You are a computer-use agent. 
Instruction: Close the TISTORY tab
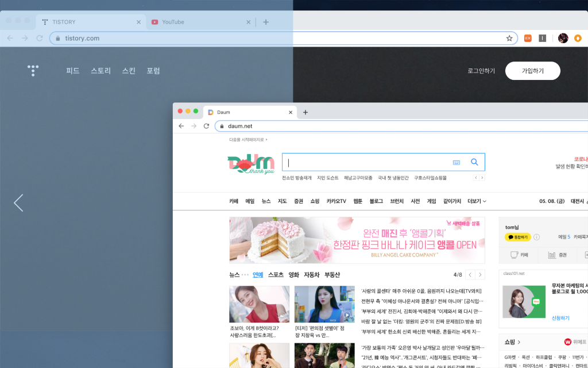[139, 22]
